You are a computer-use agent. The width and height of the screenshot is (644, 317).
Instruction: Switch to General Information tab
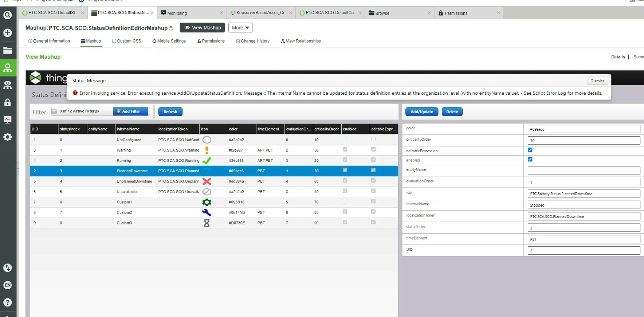(x=49, y=41)
